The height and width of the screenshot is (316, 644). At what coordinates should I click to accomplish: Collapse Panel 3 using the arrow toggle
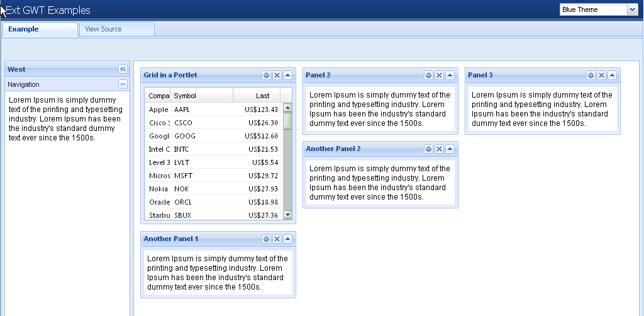(612, 76)
